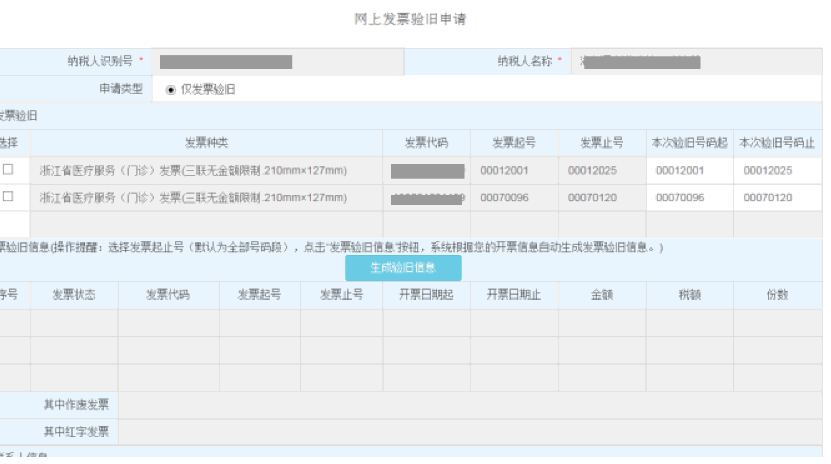Click the 发票种类 column header
The image size is (831, 464).
point(206,142)
